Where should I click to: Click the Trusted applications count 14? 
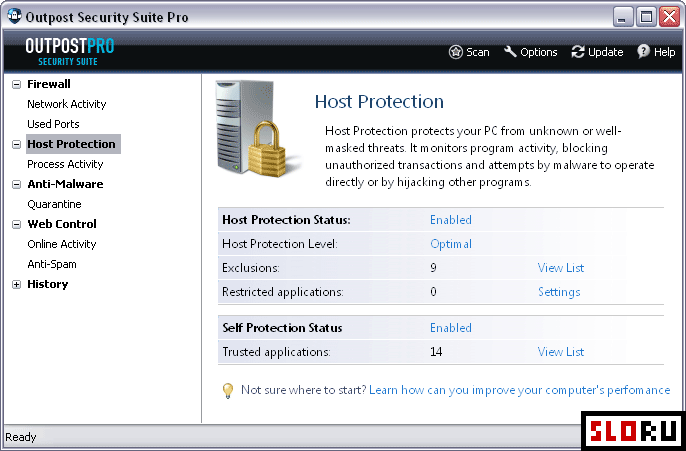pyautogui.click(x=436, y=352)
